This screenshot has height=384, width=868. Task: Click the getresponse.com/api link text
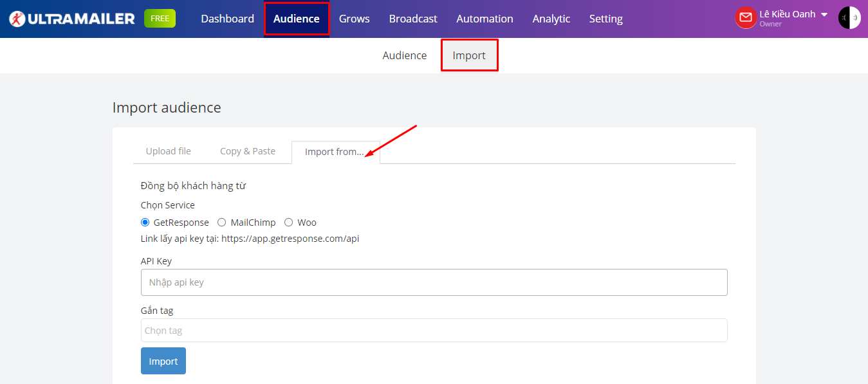click(x=290, y=239)
